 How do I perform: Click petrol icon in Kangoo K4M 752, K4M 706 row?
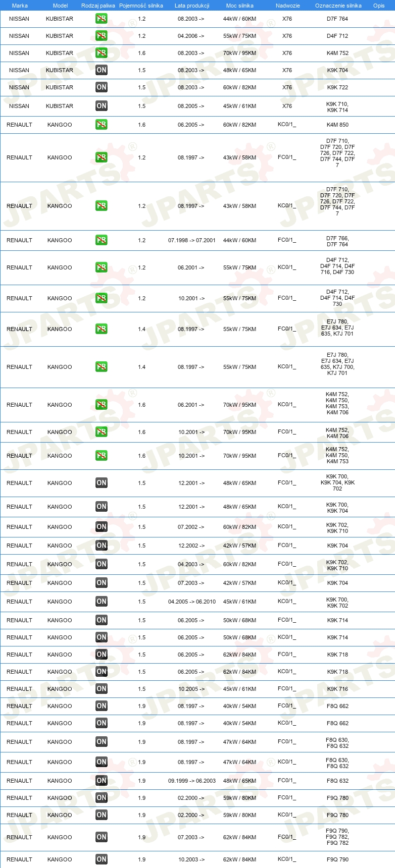[102, 432]
